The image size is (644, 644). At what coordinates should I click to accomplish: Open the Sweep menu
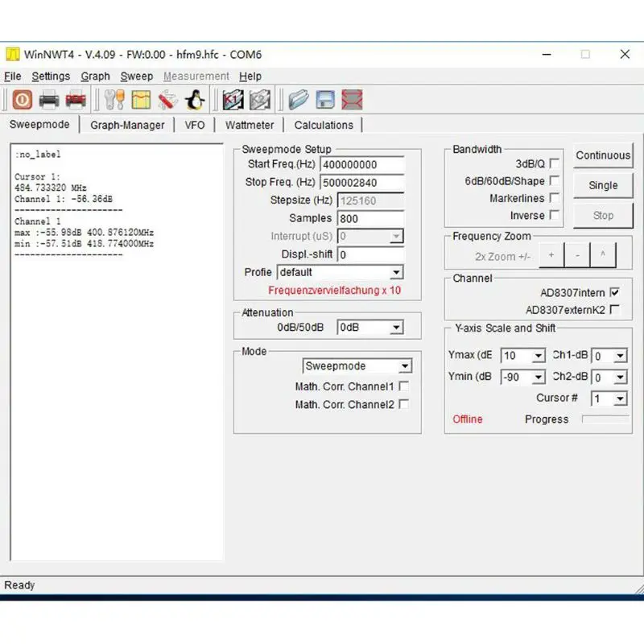pyautogui.click(x=136, y=76)
